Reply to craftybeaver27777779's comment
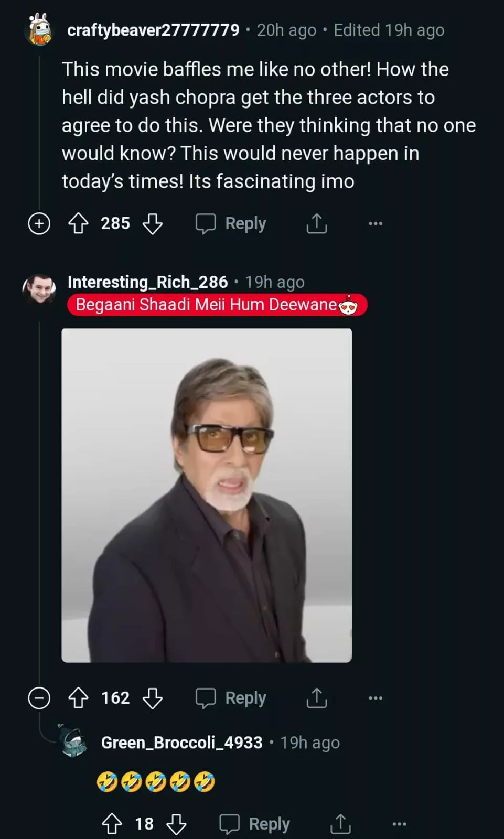This screenshot has width=504, height=839. point(231,223)
